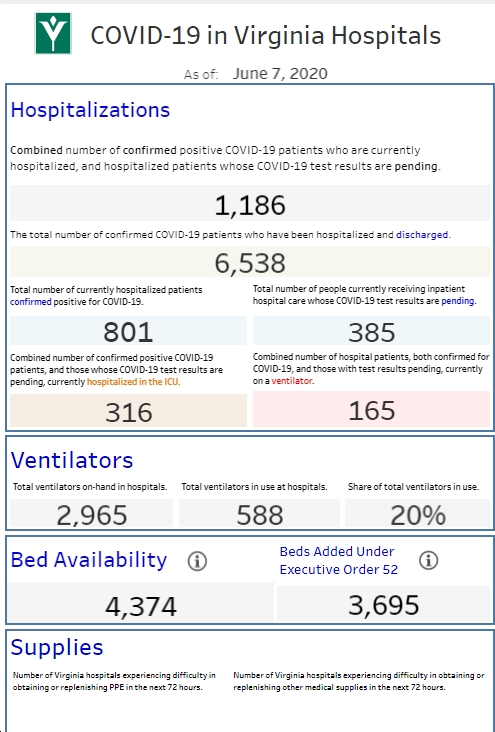Click the blue 'confirmed' link text

point(31,302)
